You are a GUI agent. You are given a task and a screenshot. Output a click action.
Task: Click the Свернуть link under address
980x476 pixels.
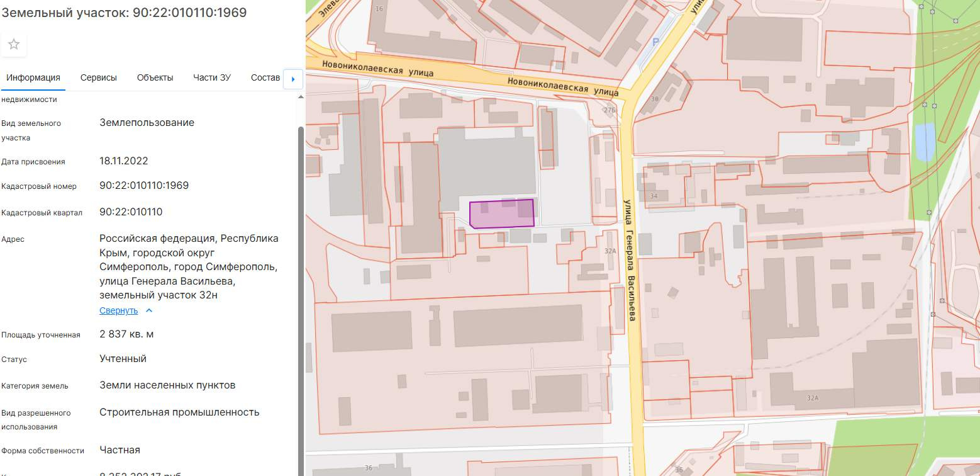coord(118,310)
